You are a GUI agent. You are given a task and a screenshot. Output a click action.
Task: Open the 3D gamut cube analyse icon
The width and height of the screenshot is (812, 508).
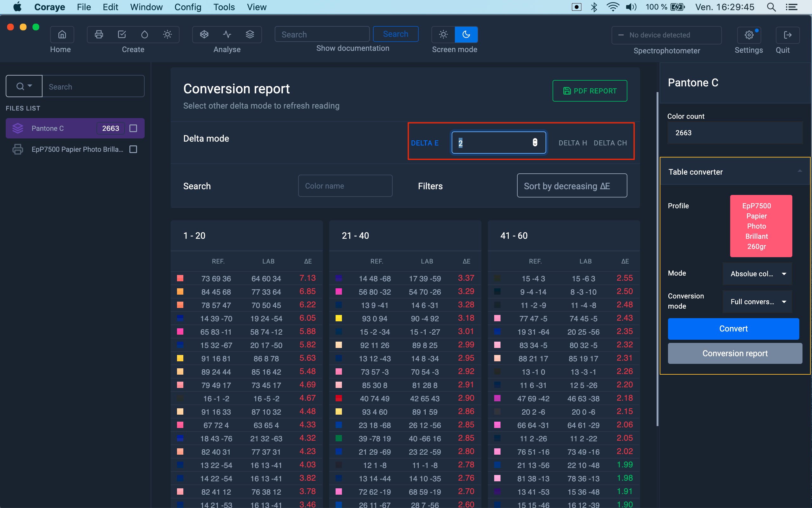[x=204, y=34]
